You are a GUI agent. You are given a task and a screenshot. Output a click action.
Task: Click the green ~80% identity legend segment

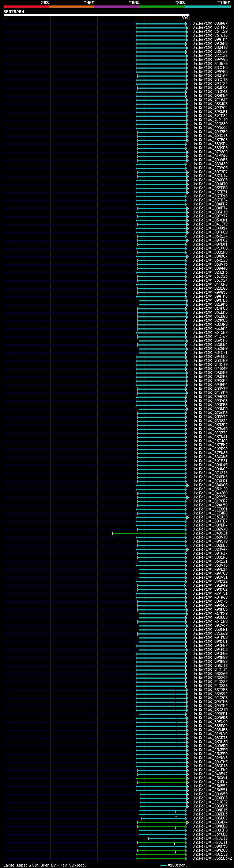162,6
